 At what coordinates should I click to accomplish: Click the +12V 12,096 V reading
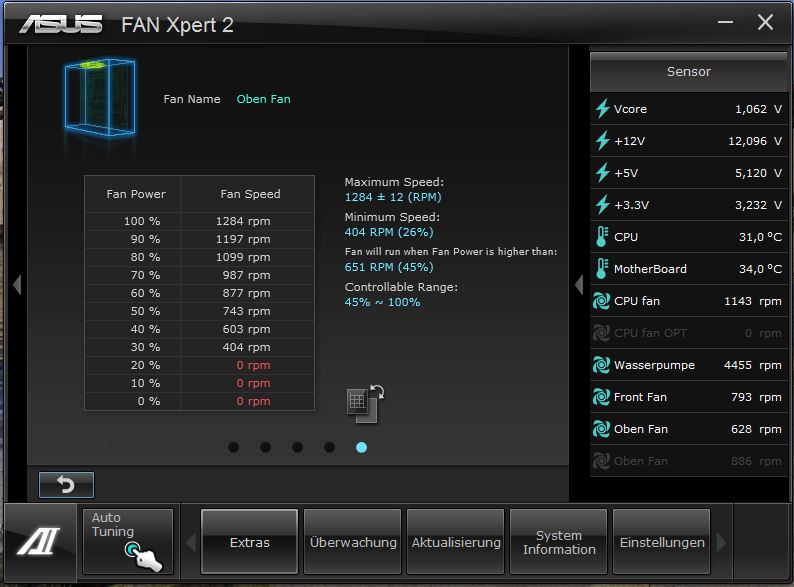pyautogui.click(x=755, y=141)
